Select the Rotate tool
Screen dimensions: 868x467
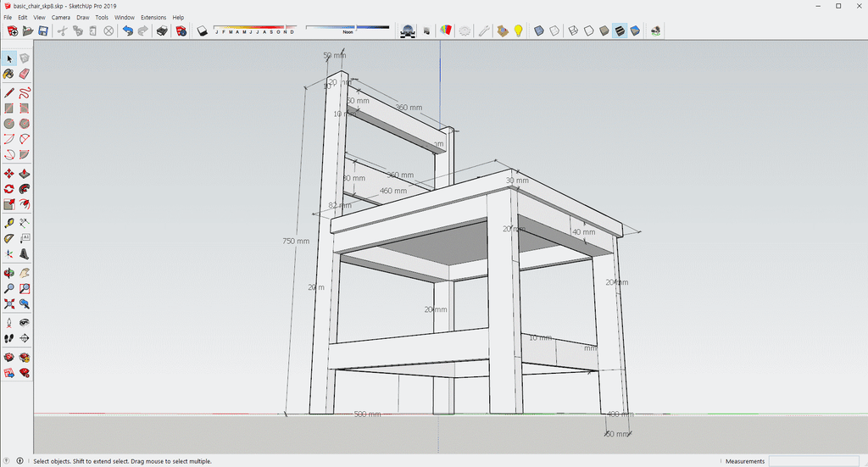point(8,189)
